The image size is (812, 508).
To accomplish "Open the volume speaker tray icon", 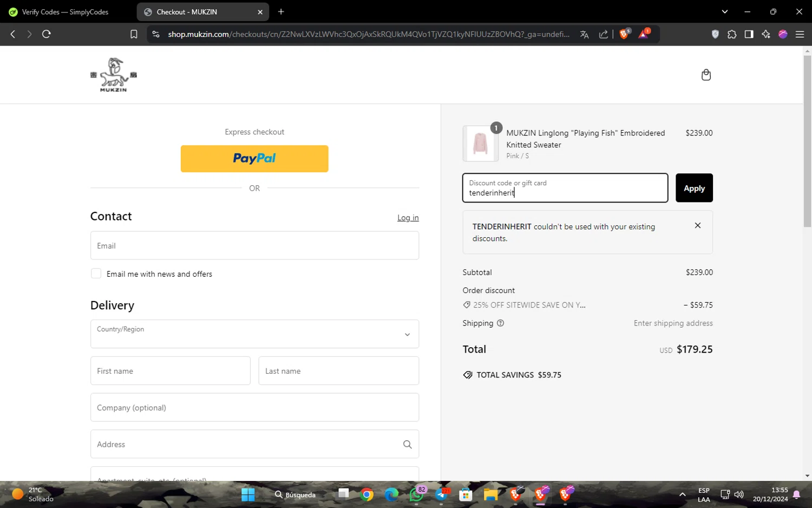I will [739, 494].
